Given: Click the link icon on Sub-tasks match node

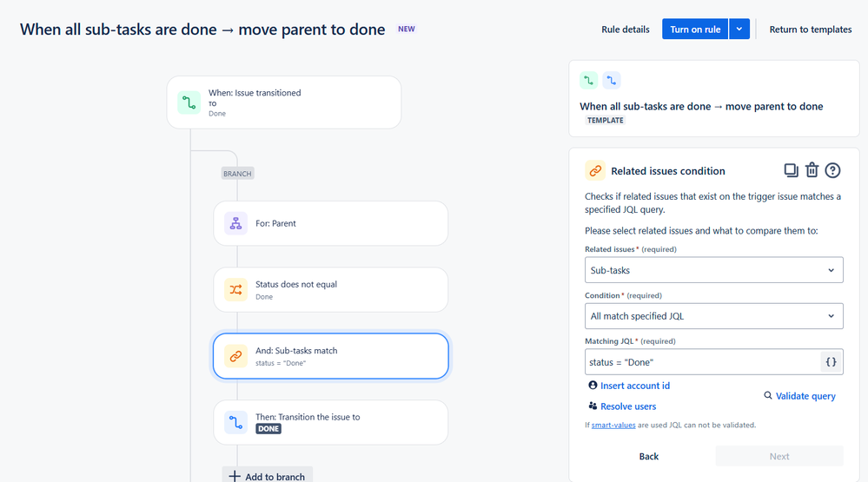Looking at the screenshot, I should point(235,356).
